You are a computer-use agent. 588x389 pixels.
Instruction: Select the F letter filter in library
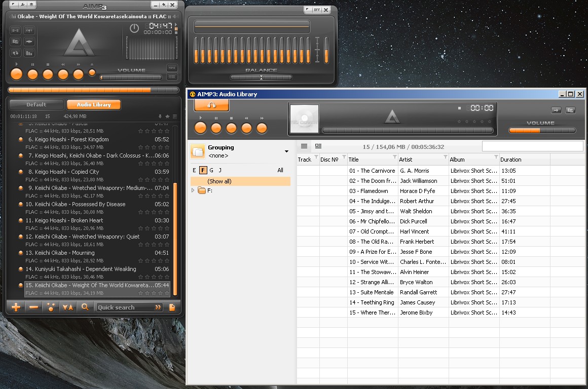(x=203, y=170)
